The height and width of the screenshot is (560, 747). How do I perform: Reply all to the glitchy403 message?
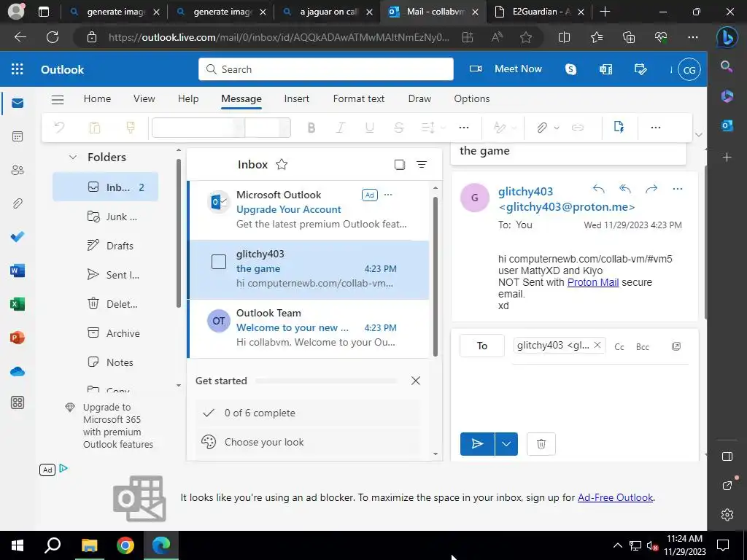[625, 189]
